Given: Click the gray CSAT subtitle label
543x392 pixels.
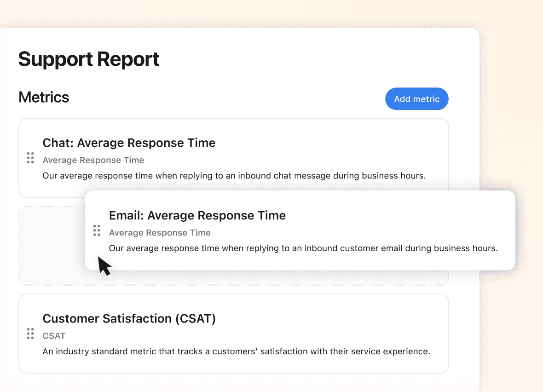Looking at the screenshot, I should click(x=54, y=336).
